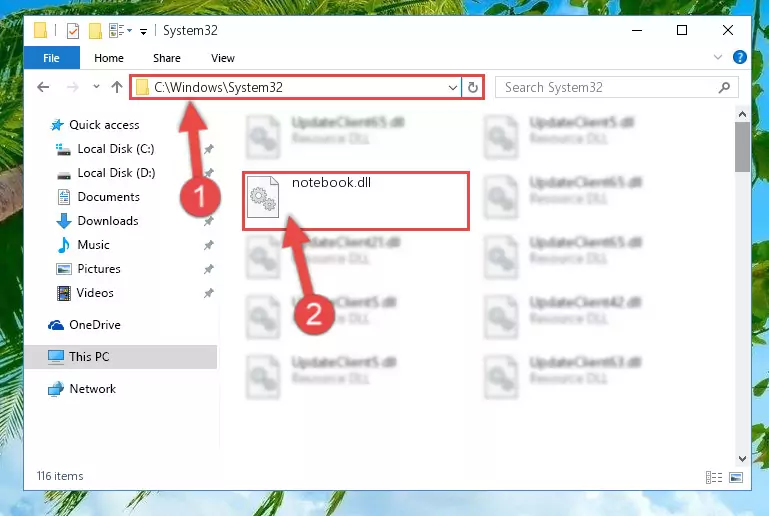The width and height of the screenshot is (769, 516).
Task: Open Local Disk (C:) in the sidebar
Action: pyautogui.click(x=116, y=149)
